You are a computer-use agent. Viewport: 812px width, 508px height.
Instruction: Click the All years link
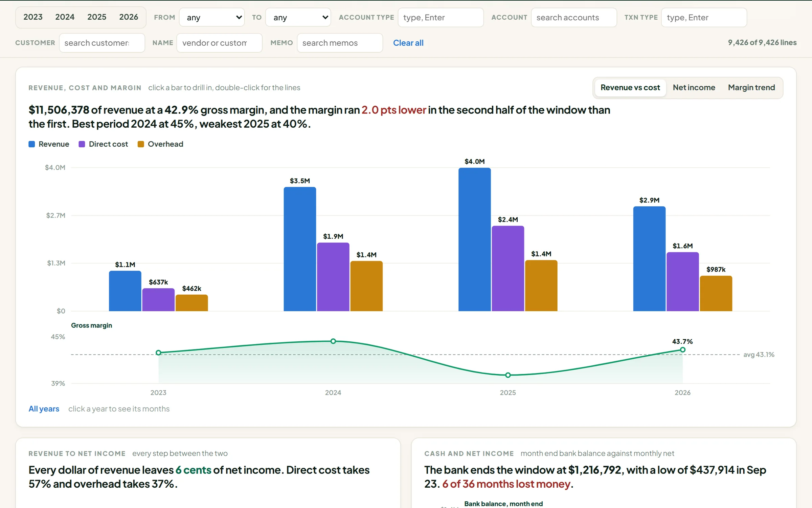pos(44,408)
